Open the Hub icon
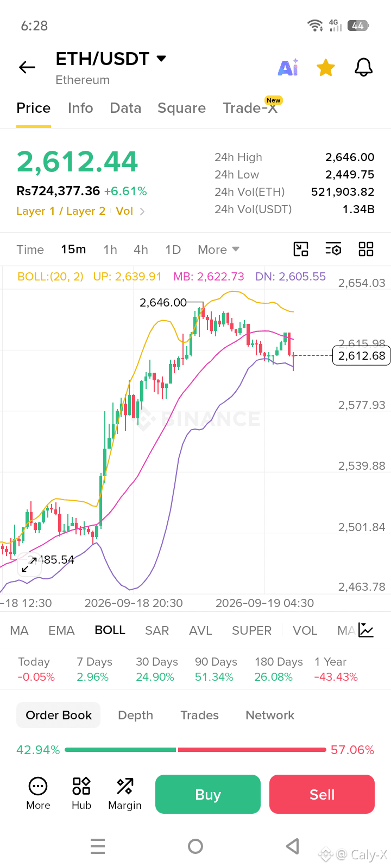The height and width of the screenshot is (868, 391). pyautogui.click(x=81, y=793)
